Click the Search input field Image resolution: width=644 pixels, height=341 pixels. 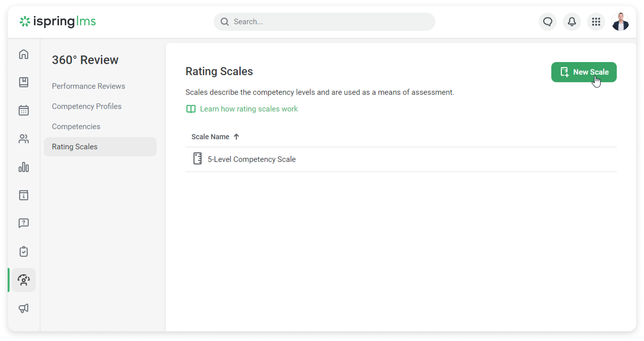pyautogui.click(x=328, y=22)
